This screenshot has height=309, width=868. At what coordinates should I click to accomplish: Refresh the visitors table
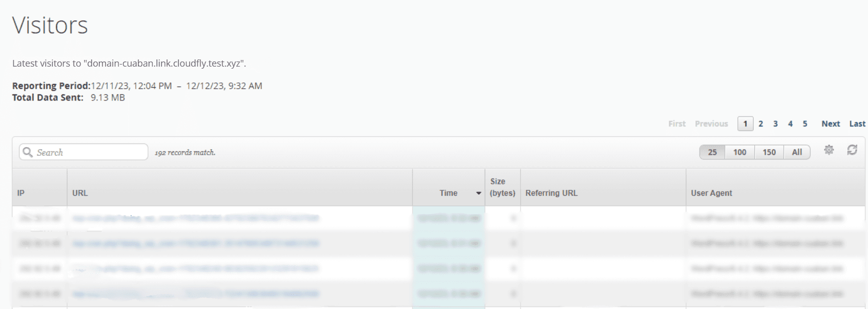[852, 150]
